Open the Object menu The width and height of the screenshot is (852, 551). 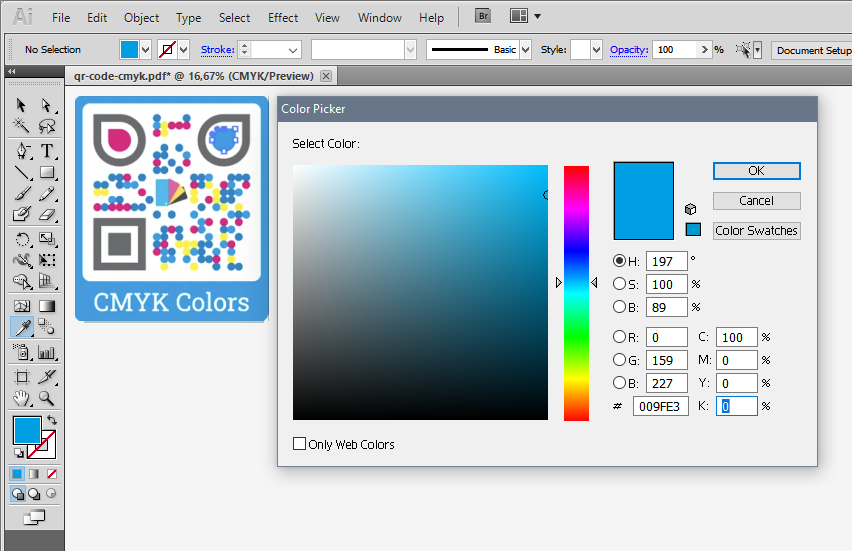click(141, 17)
